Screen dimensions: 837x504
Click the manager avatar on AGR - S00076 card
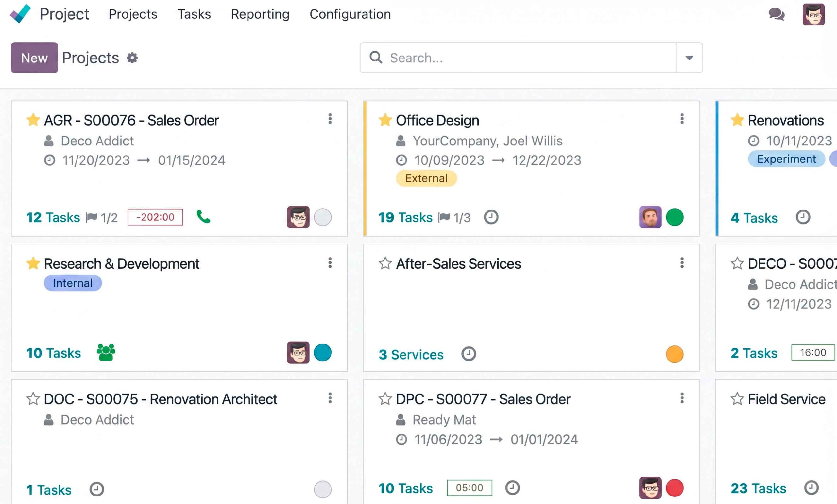298,217
